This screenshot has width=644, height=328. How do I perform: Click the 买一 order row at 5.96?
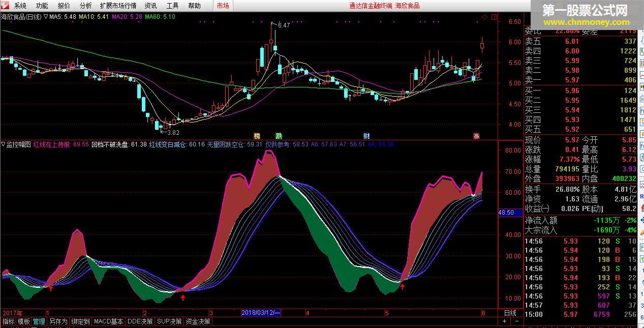point(580,91)
